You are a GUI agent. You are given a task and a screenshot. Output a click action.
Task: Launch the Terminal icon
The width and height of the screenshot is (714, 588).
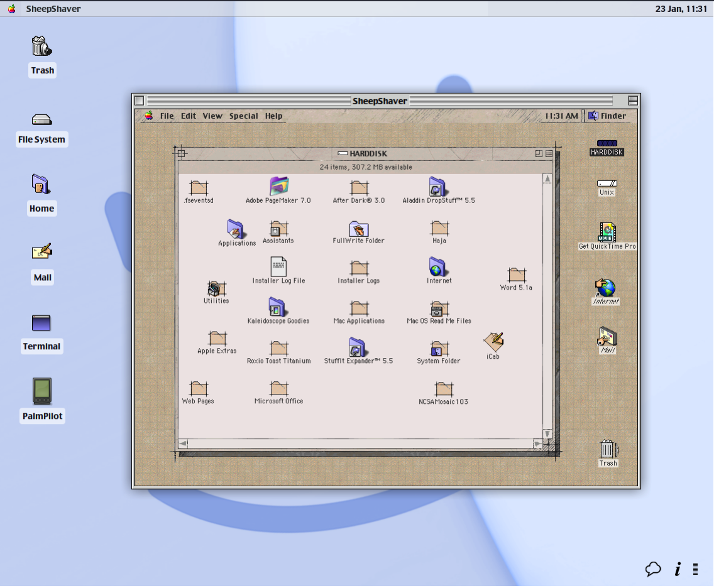click(x=41, y=323)
